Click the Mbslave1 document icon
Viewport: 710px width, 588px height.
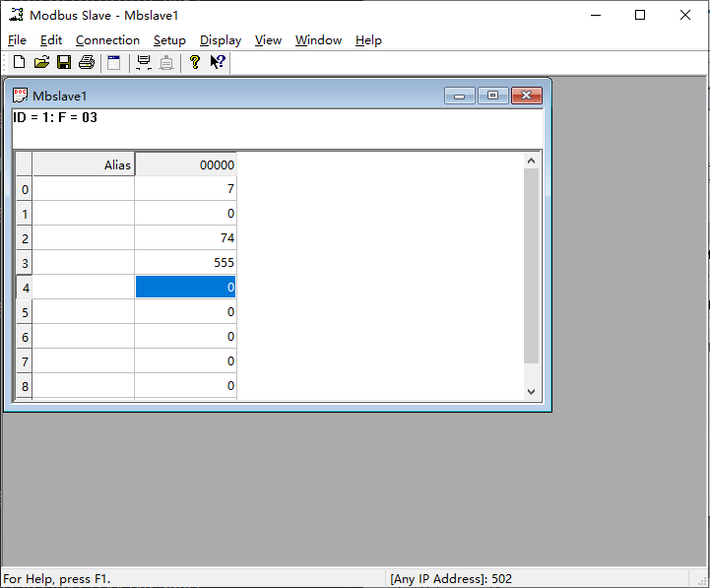[20, 96]
